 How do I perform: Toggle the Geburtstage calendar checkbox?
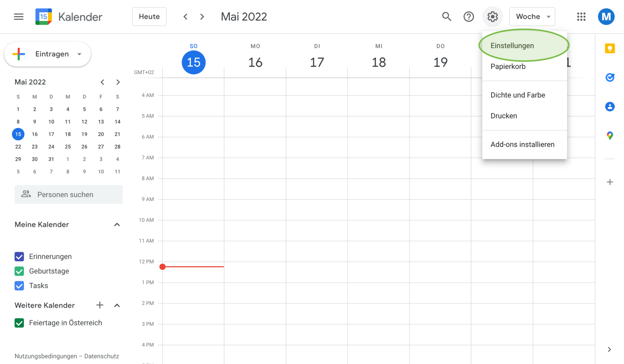19,271
